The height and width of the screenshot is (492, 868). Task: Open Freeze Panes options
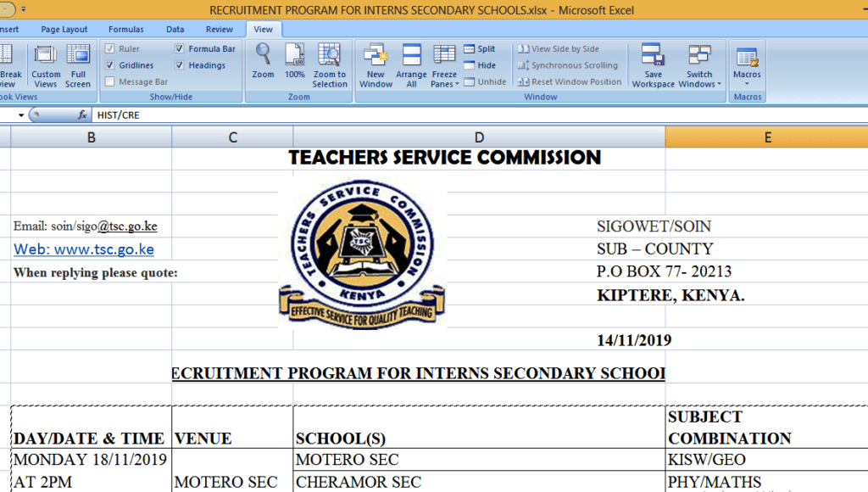click(x=444, y=66)
